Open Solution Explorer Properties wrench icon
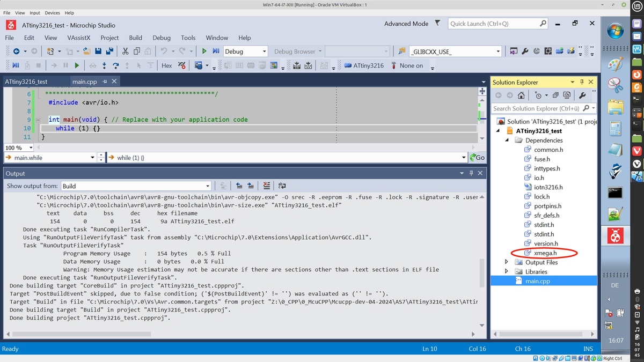The image size is (644, 362). [582, 95]
